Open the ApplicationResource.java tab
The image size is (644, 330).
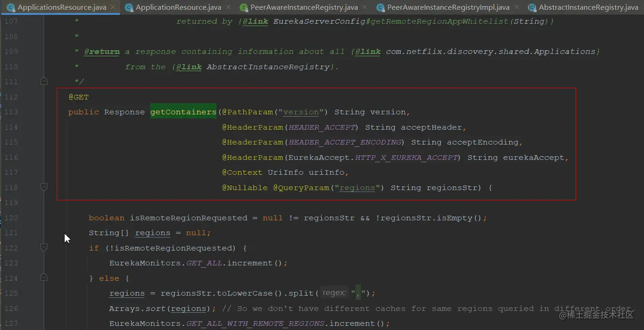(179, 7)
